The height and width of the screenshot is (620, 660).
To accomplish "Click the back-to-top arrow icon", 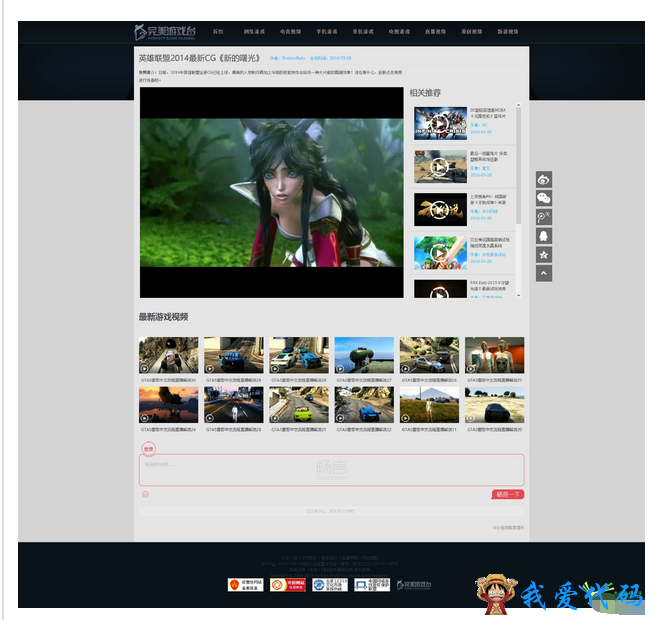I will pos(543,273).
